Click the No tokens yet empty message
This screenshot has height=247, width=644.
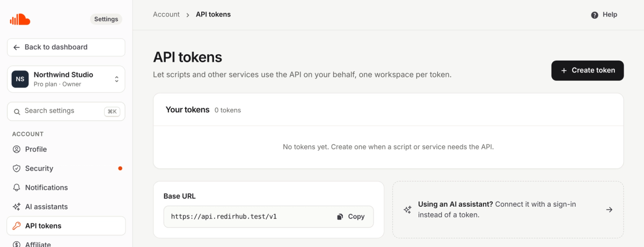click(x=389, y=147)
